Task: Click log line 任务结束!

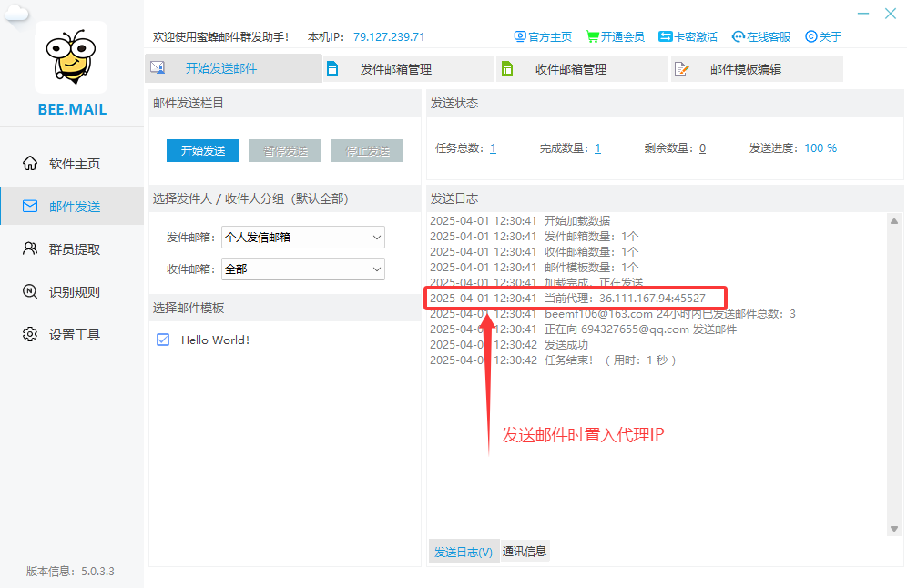Action: tap(553, 360)
